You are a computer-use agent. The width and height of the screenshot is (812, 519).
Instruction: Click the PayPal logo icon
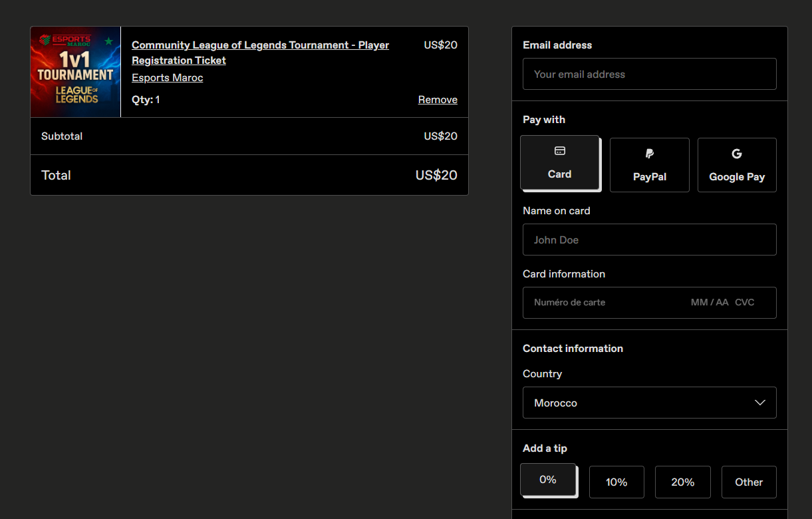(x=650, y=154)
